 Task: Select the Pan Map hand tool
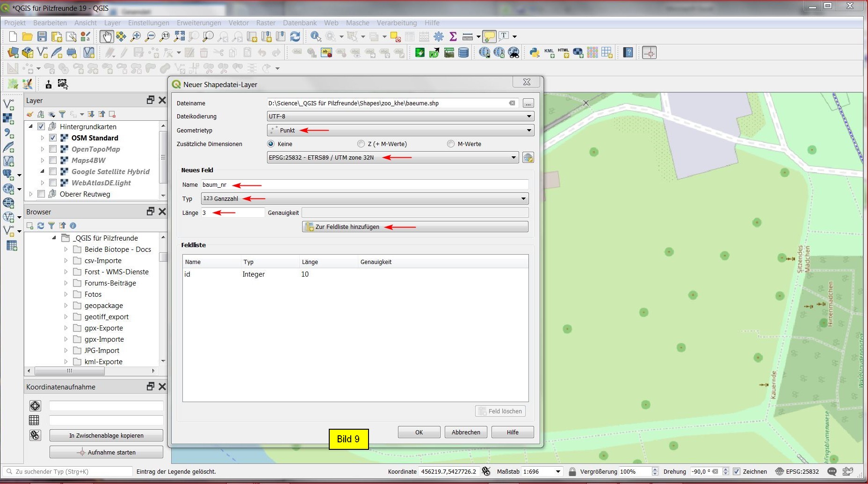107,37
